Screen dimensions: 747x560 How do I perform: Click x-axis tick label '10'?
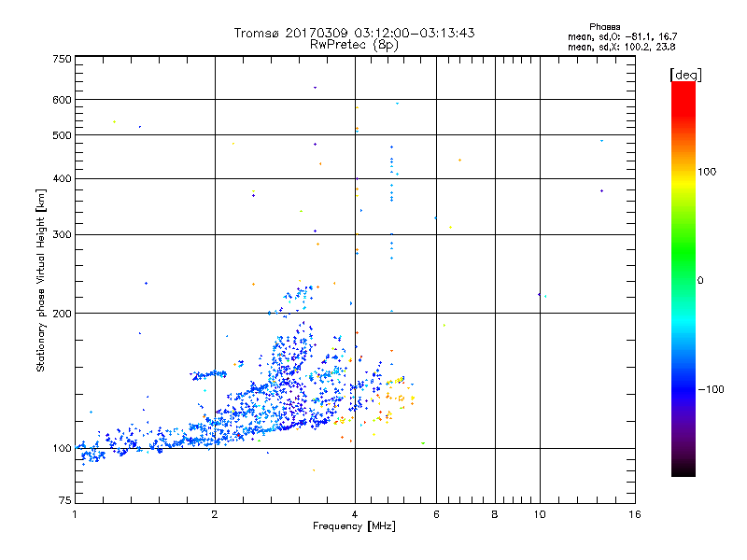pyautogui.click(x=540, y=514)
